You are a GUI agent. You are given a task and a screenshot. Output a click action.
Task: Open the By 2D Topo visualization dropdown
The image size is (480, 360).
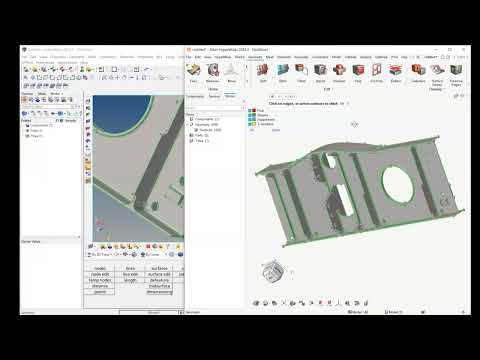pos(100,255)
